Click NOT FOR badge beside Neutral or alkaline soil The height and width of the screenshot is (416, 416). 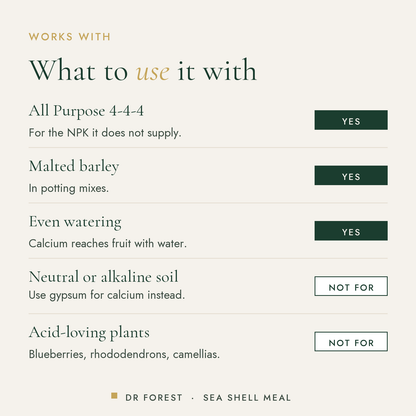pyautogui.click(x=351, y=286)
